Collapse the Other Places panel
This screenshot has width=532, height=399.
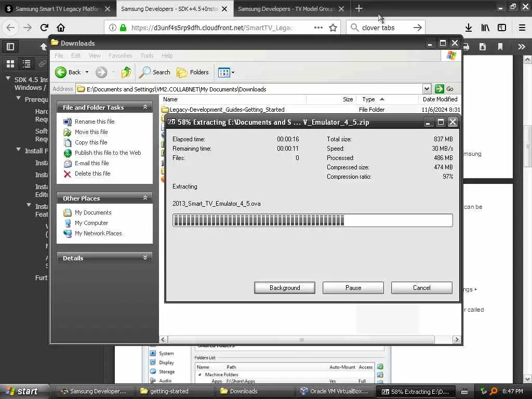point(145,198)
